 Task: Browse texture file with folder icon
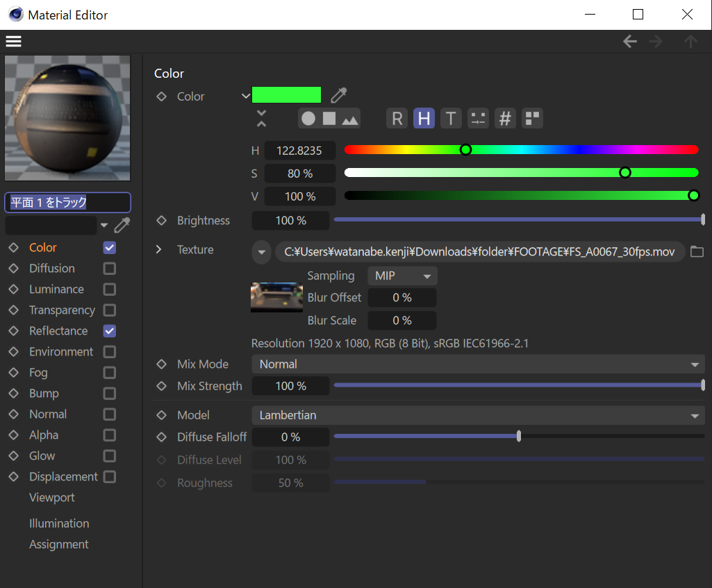tap(697, 251)
